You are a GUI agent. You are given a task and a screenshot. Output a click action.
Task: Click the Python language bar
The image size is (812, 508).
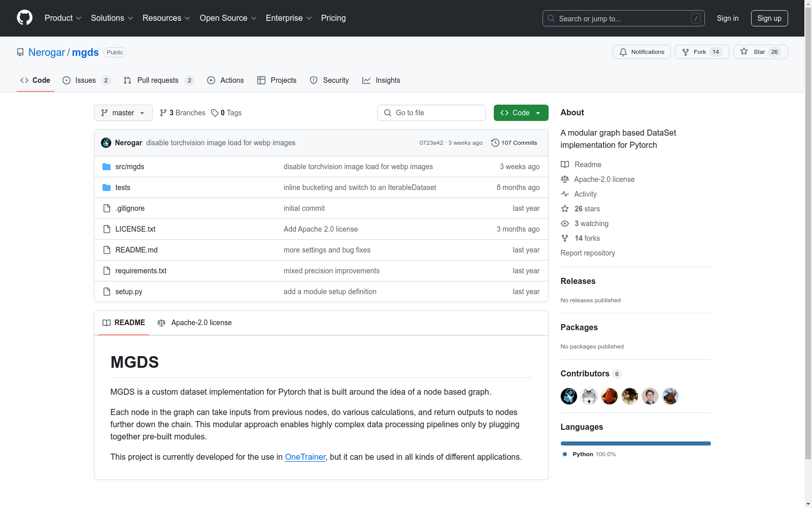(x=636, y=443)
